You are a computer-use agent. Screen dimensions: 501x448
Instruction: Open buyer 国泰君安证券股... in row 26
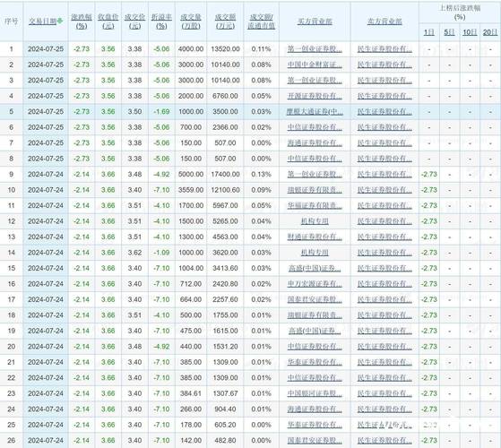(x=315, y=440)
